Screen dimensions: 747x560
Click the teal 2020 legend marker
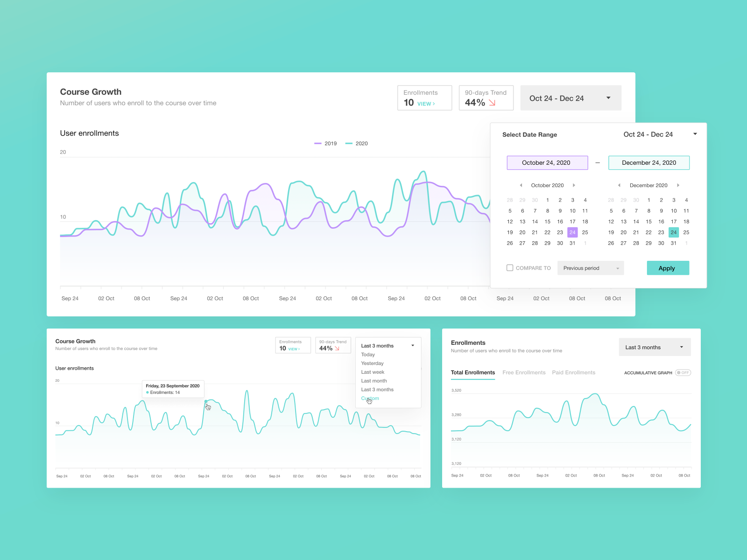[348, 143]
